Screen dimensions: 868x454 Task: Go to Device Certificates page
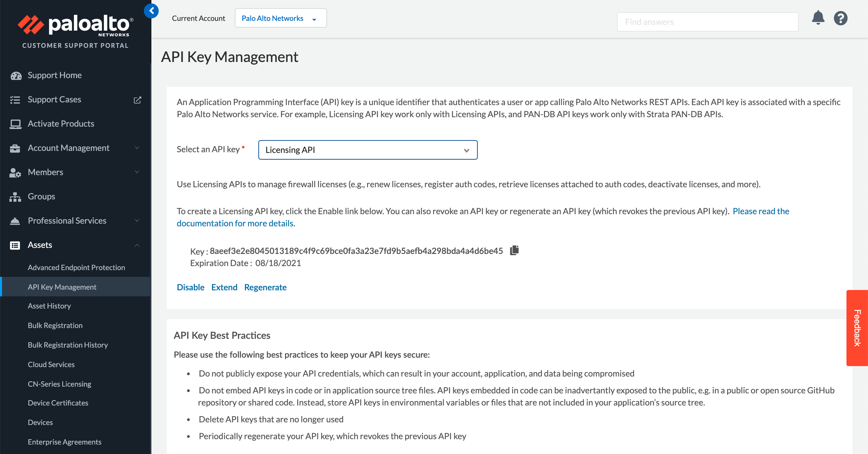pos(58,403)
